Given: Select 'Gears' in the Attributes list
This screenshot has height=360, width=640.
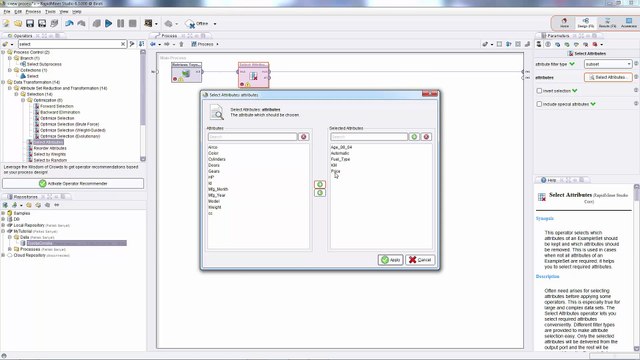Looking at the screenshot, I should click(x=214, y=171).
